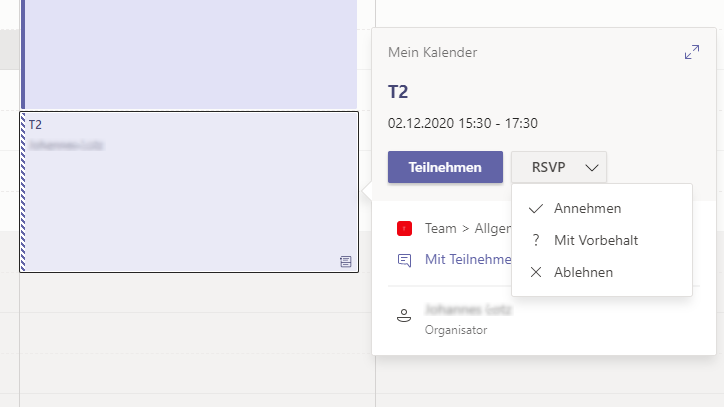Click the RSVP chevron arrow
This screenshot has width=724, height=407.
pos(592,168)
